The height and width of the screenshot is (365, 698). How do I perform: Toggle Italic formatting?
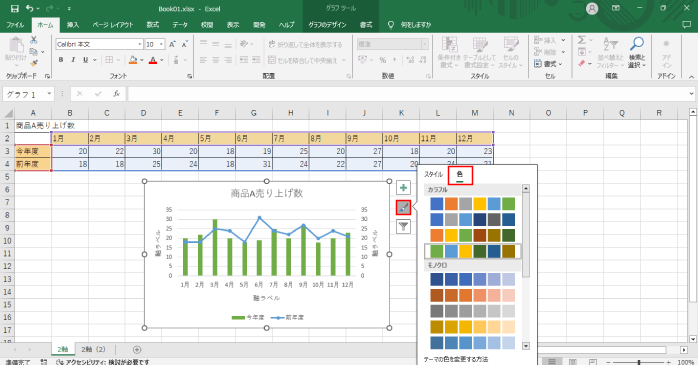pos(73,60)
